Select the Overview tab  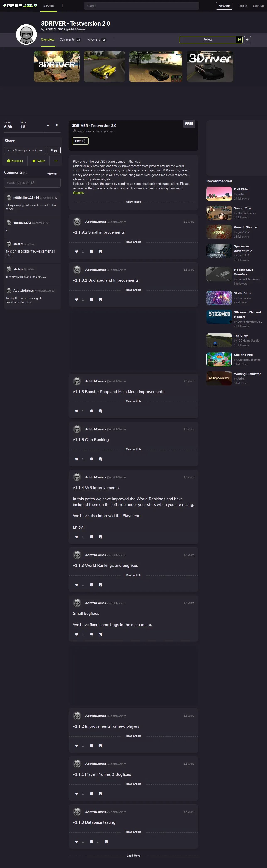48,39
